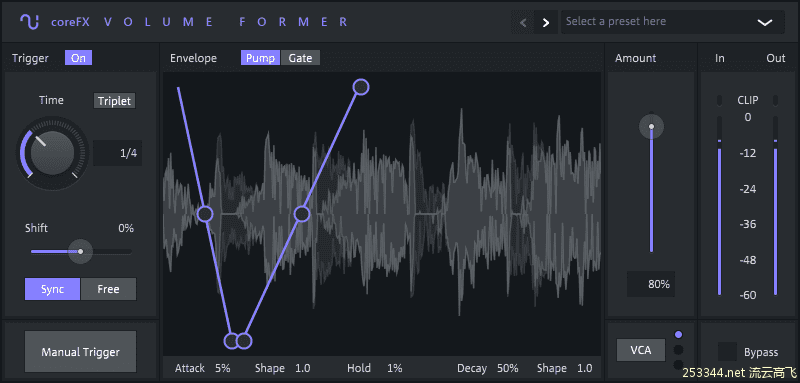Select Free timing mode
The width and height of the screenshot is (800, 383).
108,289
